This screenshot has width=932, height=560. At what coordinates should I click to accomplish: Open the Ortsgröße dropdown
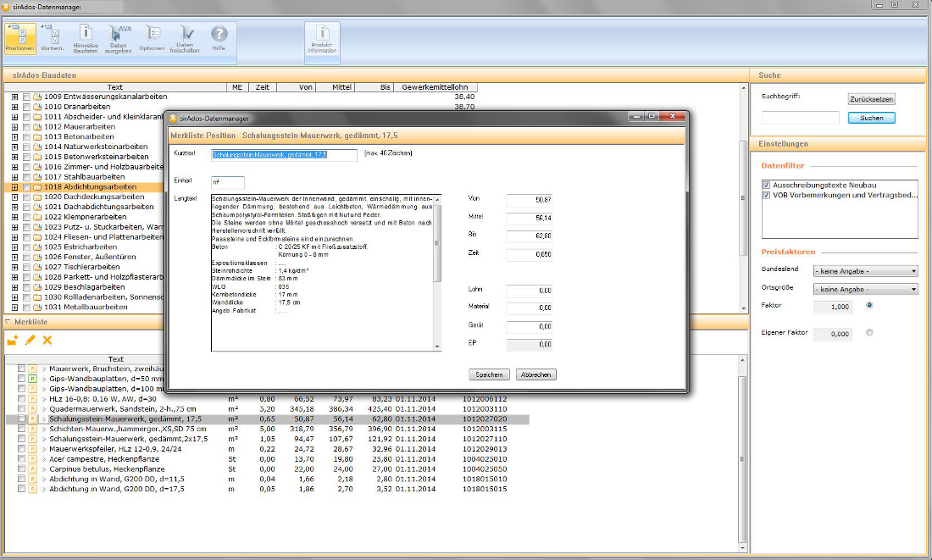(x=865, y=289)
